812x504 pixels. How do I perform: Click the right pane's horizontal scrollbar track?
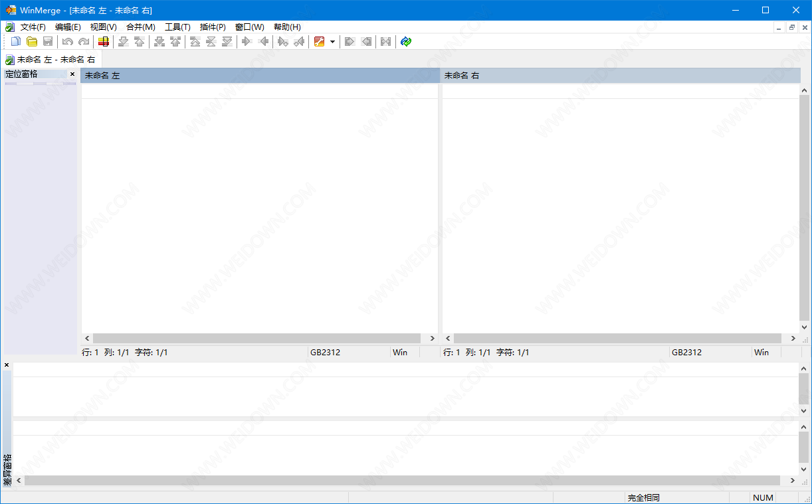[x=618, y=339]
